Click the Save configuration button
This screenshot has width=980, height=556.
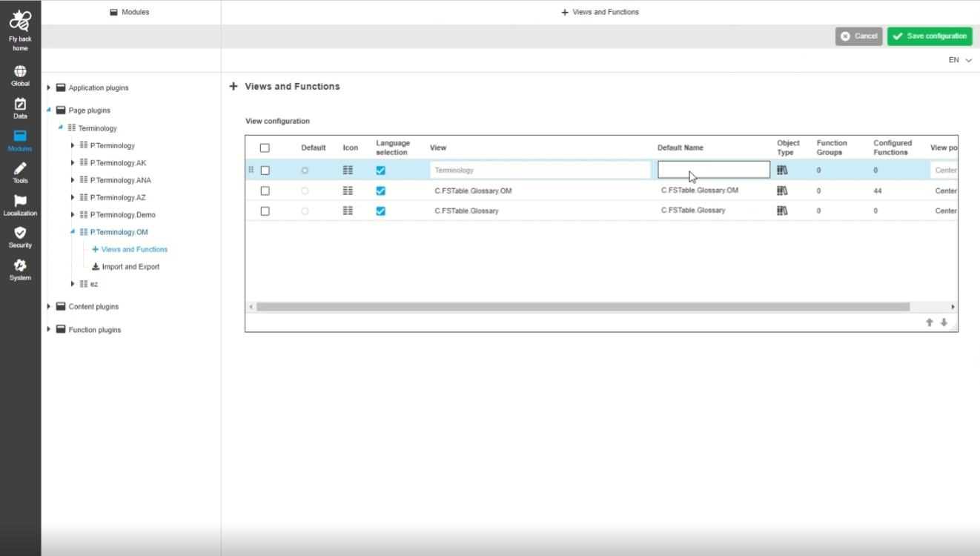[930, 36]
